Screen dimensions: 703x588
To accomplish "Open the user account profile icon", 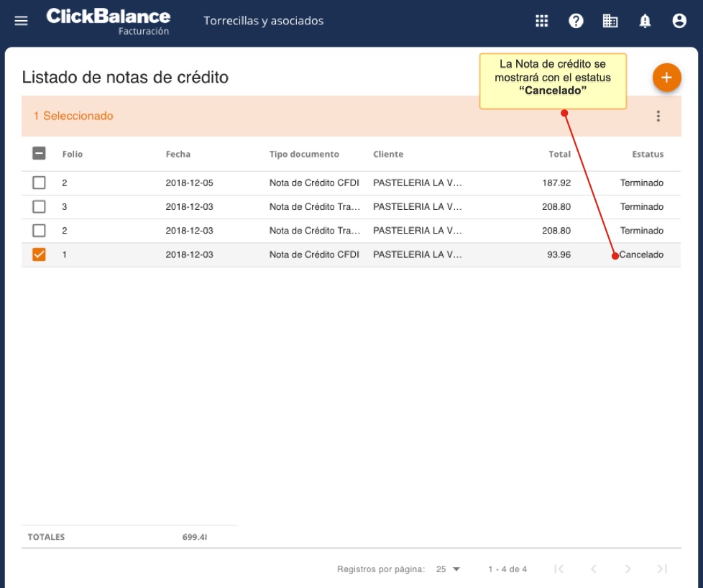I will coord(679,21).
